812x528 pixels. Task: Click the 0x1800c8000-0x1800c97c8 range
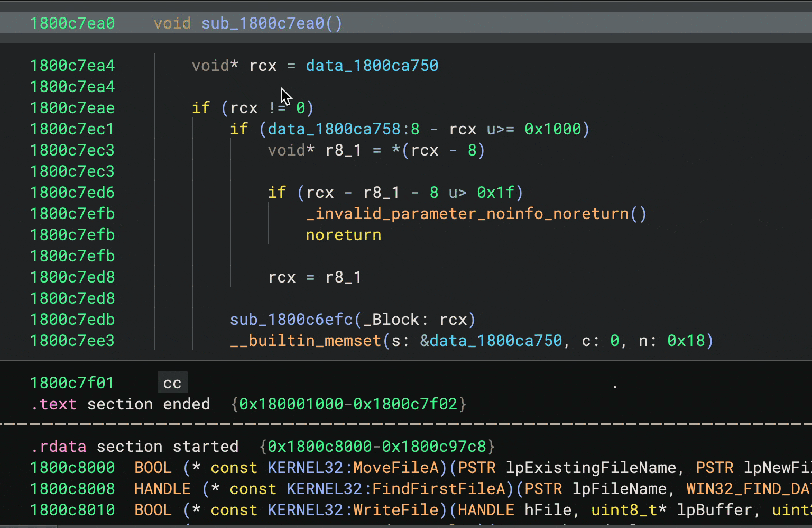pos(376,447)
